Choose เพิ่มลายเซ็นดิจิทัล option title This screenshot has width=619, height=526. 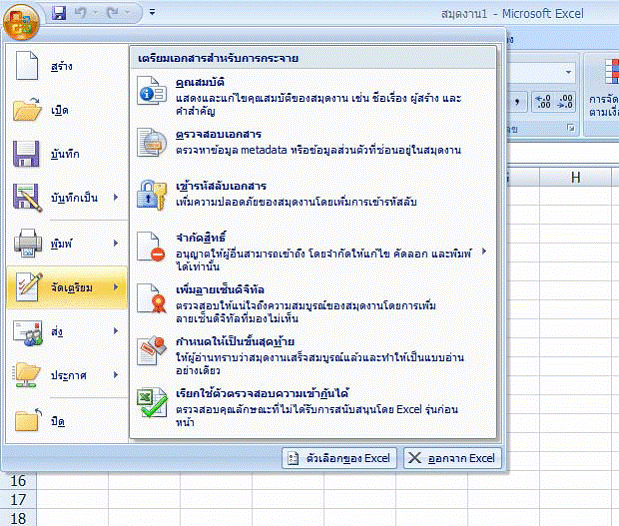[x=220, y=289]
